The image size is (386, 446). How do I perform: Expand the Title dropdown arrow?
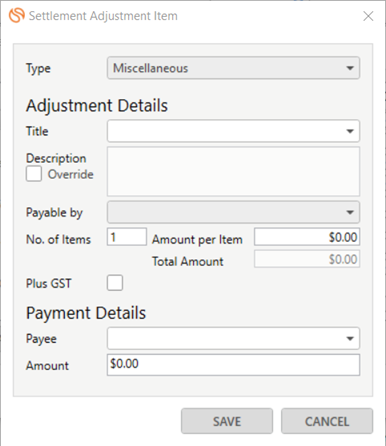(350, 131)
